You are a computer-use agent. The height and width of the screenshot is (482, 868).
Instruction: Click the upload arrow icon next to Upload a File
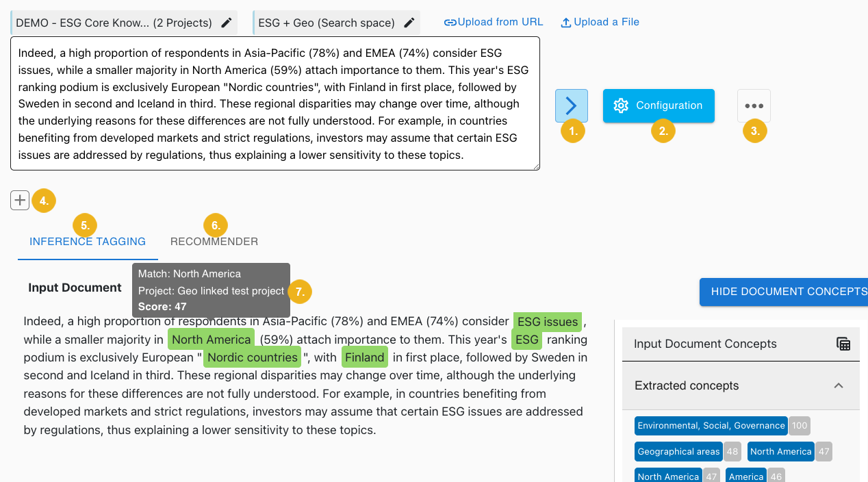click(566, 21)
